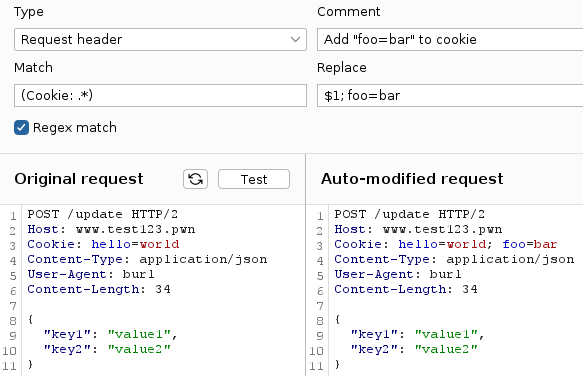The height and width of the screenshot is (376, 583).
Task: Click POST /update HTTP/2 in Auto-modified request
Action: 409,215
